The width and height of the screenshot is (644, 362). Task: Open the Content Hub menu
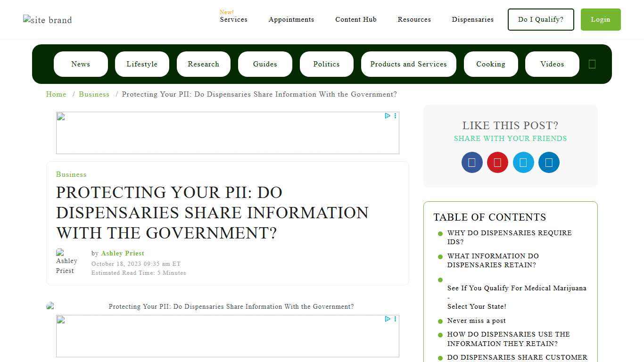(x=355, y=19)
